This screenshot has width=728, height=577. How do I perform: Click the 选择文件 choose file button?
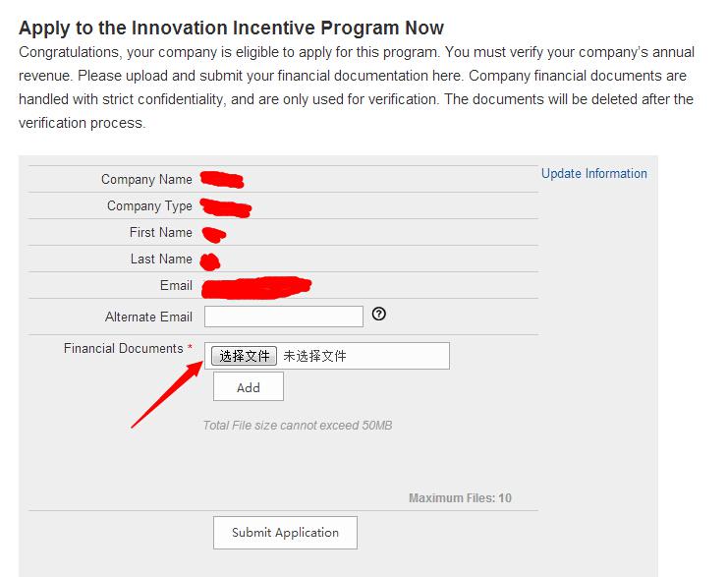(245, 356)
